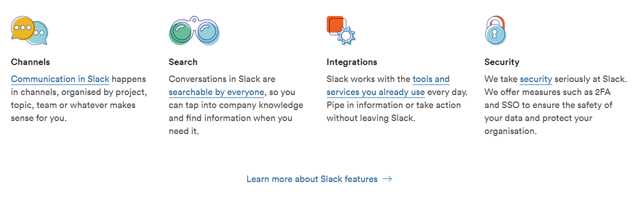
Task: Click the yellow speech bubble in Channels icon
Action: tap(22, 28)
